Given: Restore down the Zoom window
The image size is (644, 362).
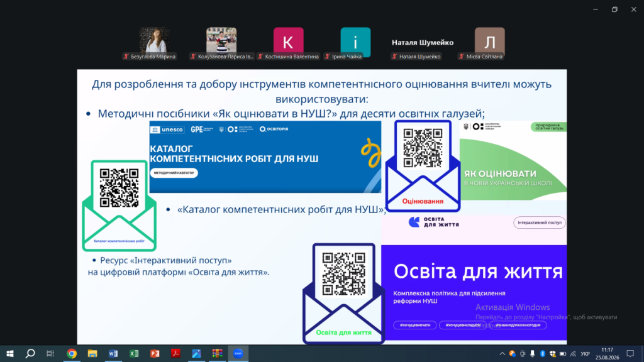Looking at the screenshot, I should tap(614, 9).
